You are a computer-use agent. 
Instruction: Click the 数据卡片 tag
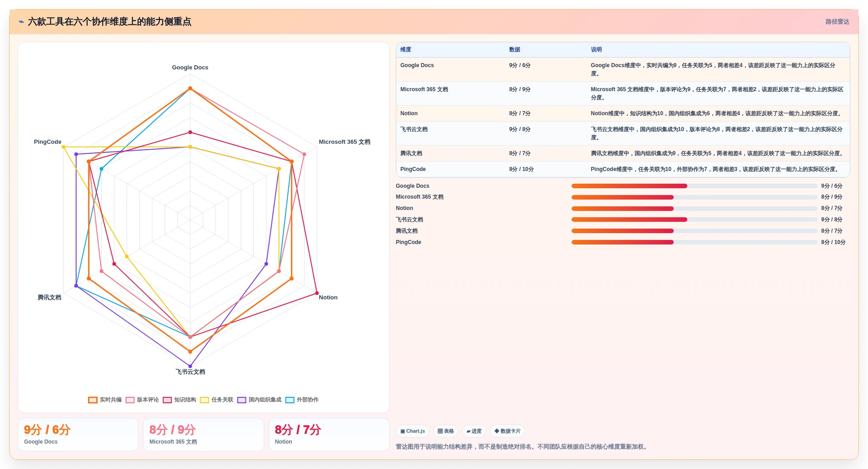pos(508,431)
